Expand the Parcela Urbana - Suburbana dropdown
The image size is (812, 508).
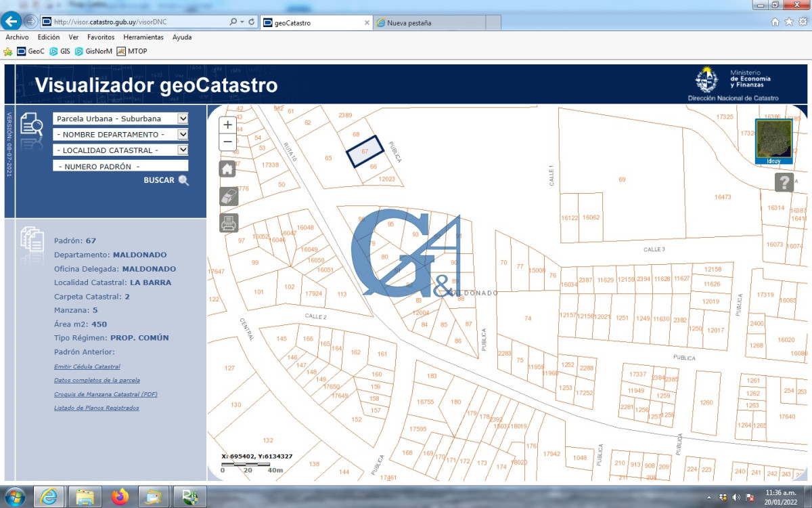[x=182, y=119]
